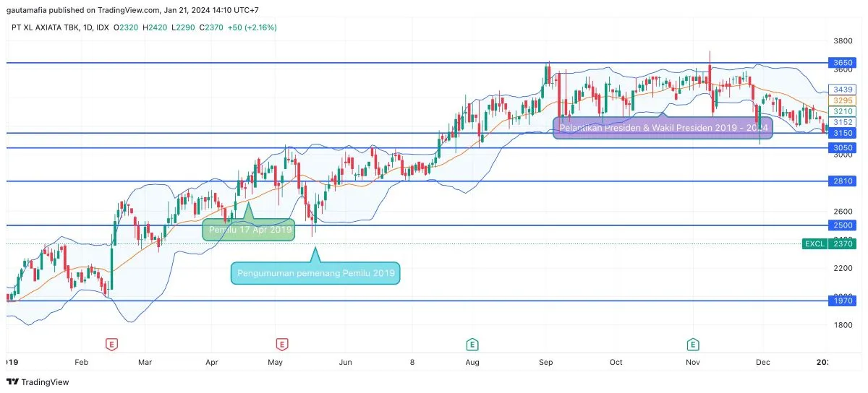Click the close value C2370
This screenshot has width=868, height=393.
[213, 27]
